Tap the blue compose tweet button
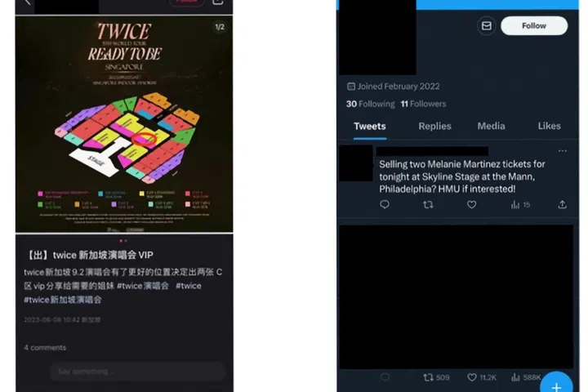 point(556,385)
